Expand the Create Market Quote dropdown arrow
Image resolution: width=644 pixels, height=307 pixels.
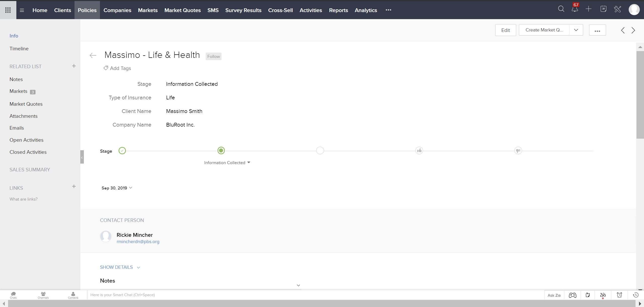[x=576, y=30]
